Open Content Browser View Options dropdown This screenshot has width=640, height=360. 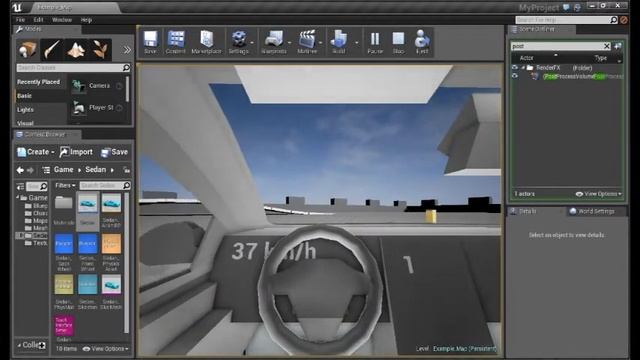coord(106,349)
